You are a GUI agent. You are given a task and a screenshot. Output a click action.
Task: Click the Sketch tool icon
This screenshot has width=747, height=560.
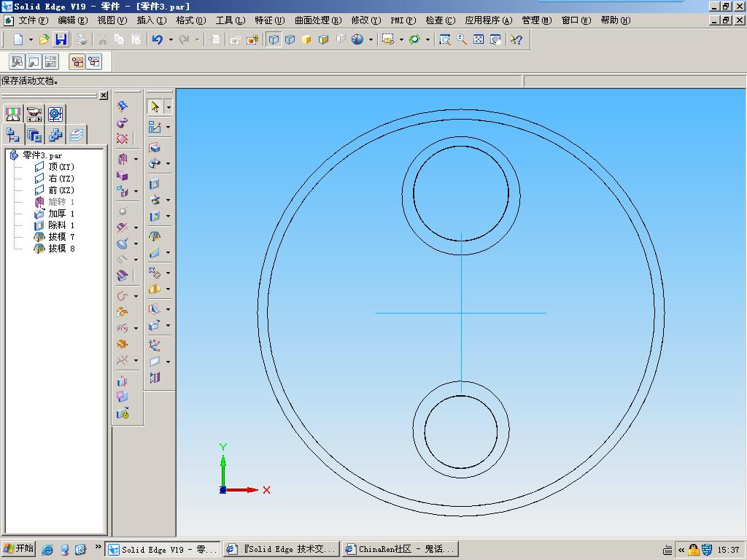(155, 127)
